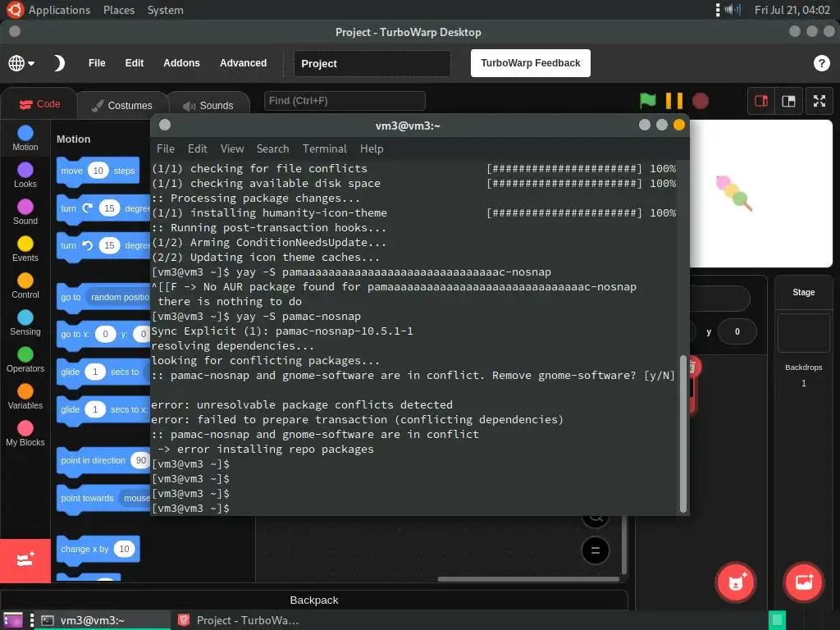
Task: Switch to large stage layout
Action: tap(788, 101)
